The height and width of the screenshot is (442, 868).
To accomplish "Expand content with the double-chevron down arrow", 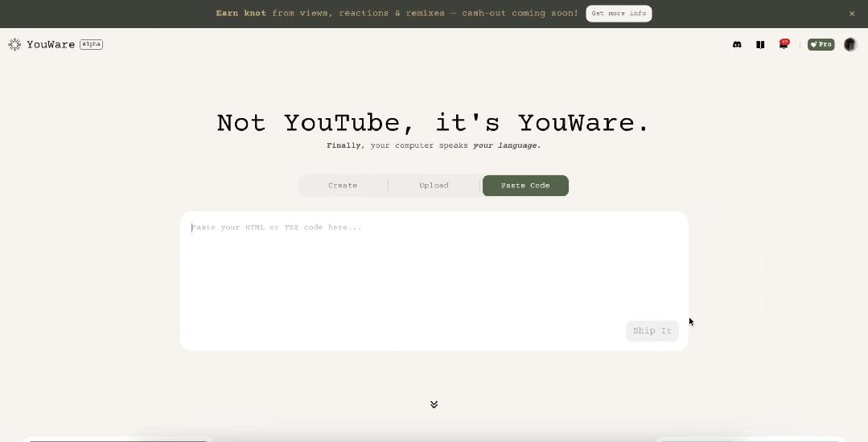I will click(x=434, y=404).
